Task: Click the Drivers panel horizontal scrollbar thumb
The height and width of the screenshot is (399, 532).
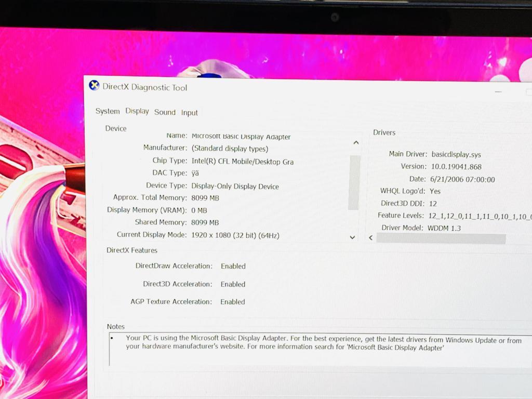Action: (441, 238)
